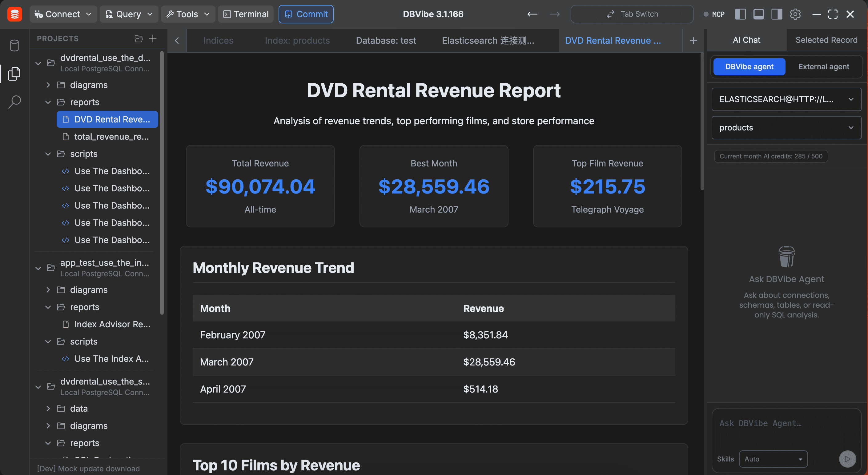Open Index Advisor Re... report file
The image size is (868, 475).
point(107,324)
